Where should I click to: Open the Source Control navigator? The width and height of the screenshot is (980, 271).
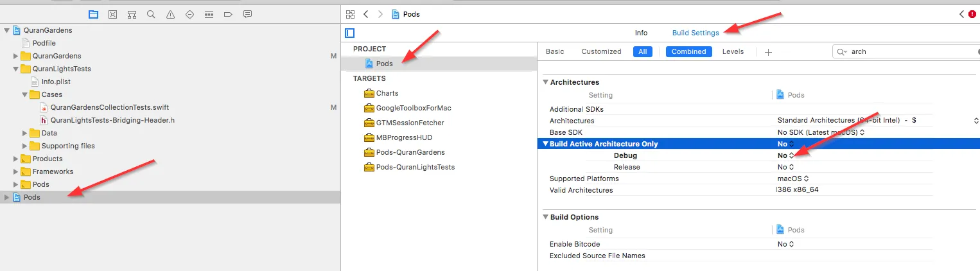pyautogui.click(x=112, y=14)
